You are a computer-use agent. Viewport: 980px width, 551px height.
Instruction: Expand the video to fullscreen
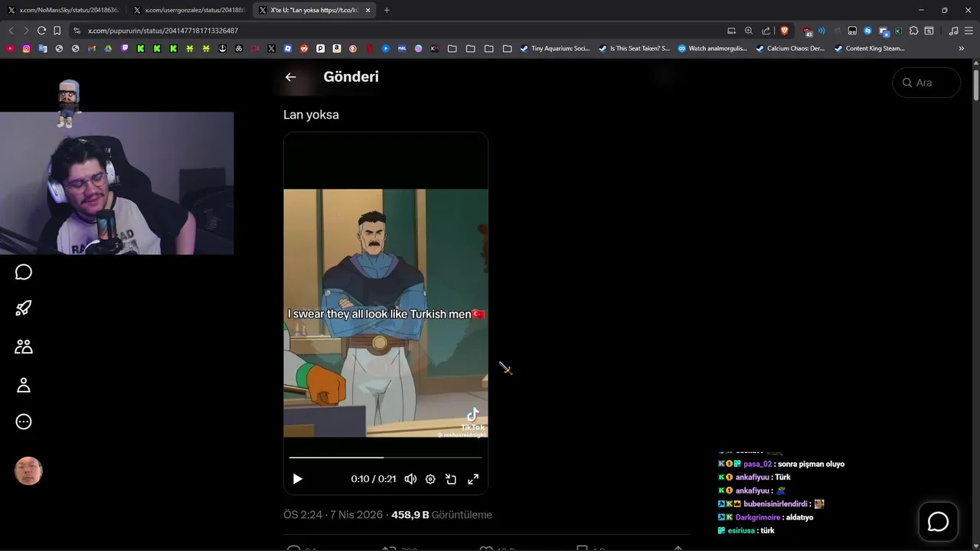(473, 479)
